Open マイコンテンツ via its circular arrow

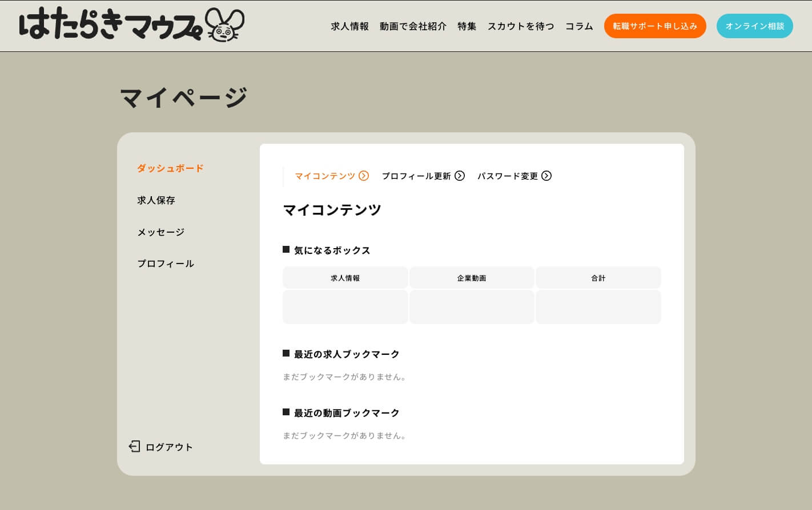(364, 176)
